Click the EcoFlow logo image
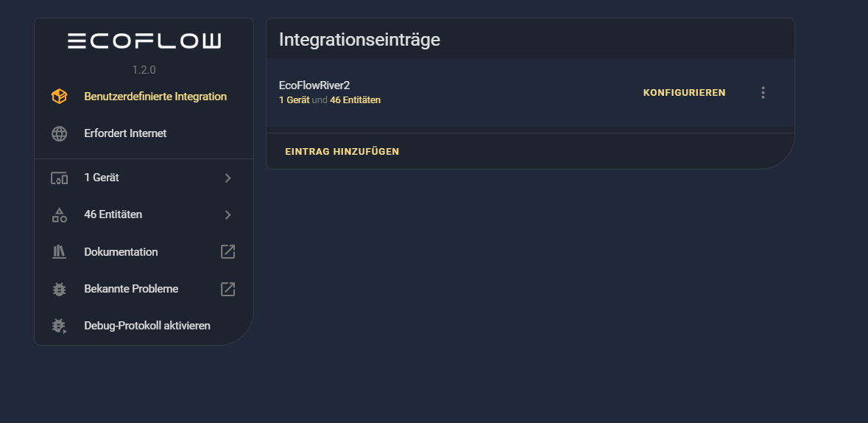The image size is (868, 423). (x=144, y=41)
